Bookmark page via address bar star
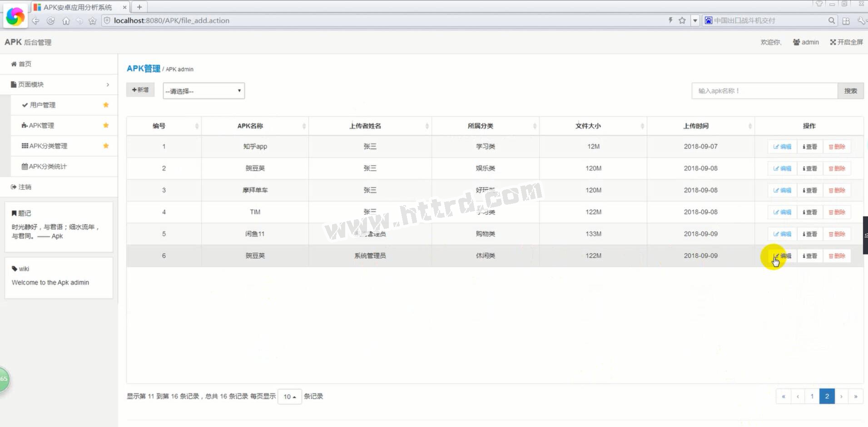The image size is (868, 427). click(682, 20)
